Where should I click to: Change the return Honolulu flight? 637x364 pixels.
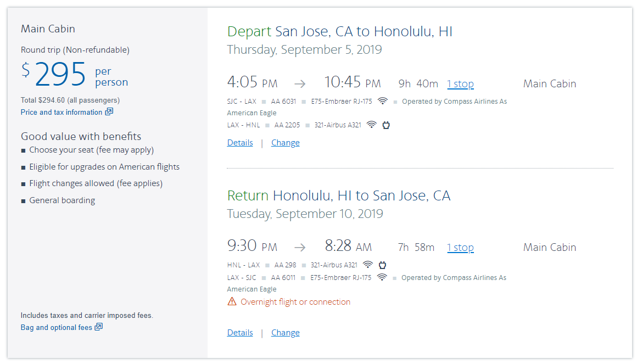coord(286,333)
